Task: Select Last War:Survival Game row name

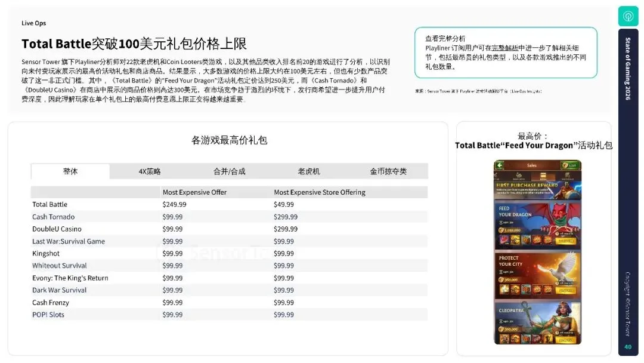Action: (x=69, y=241)
